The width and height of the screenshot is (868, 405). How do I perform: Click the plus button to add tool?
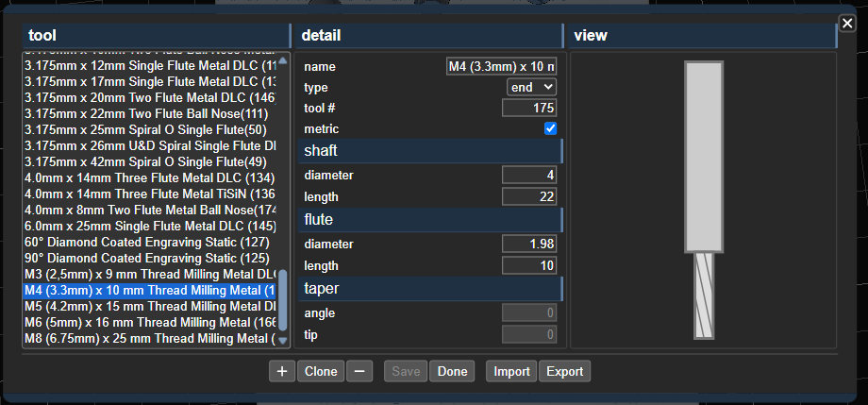pos(281,371)
